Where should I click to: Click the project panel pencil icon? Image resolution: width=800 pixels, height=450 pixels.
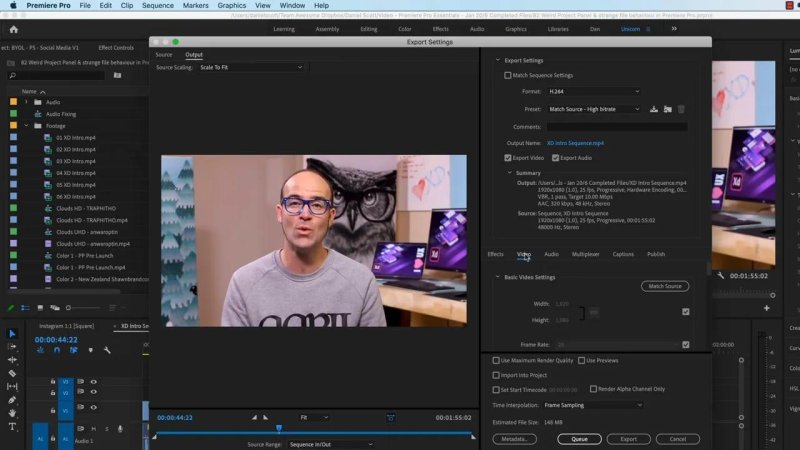click(x=11, y=308)
